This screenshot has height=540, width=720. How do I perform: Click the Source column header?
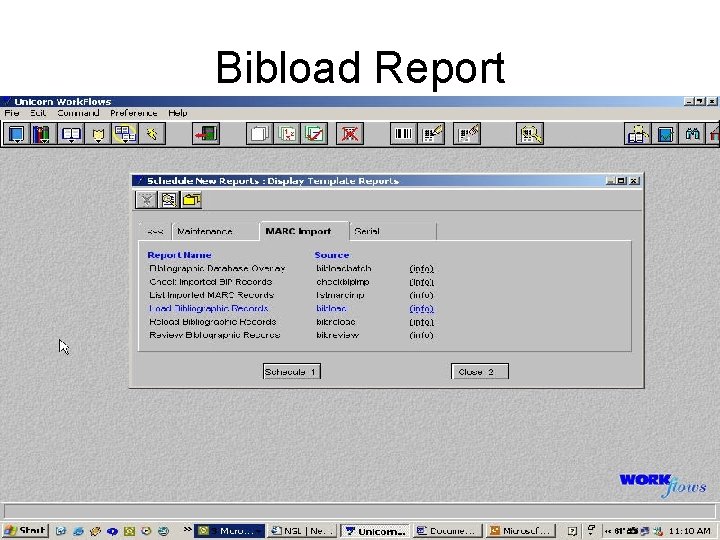pos(332,255)
